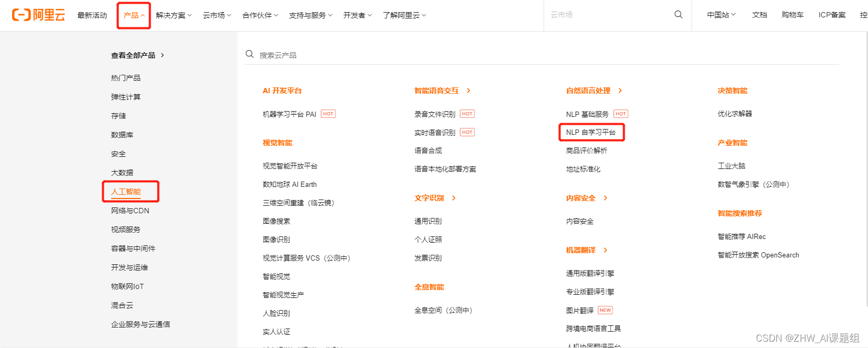Open the 支持与服务 dropdown menu
The width and height of the screenshot is (868, 348).
pos(311,15)
